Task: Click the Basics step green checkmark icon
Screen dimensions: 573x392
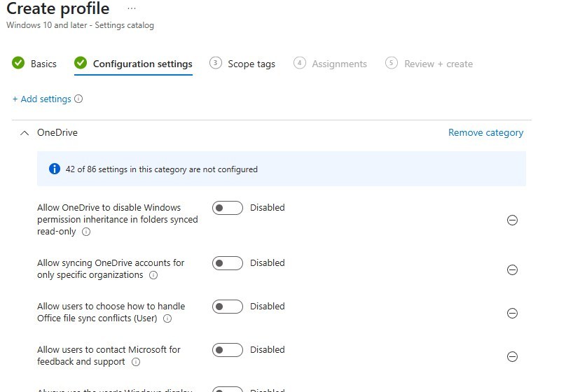Action: pos(18,63)
